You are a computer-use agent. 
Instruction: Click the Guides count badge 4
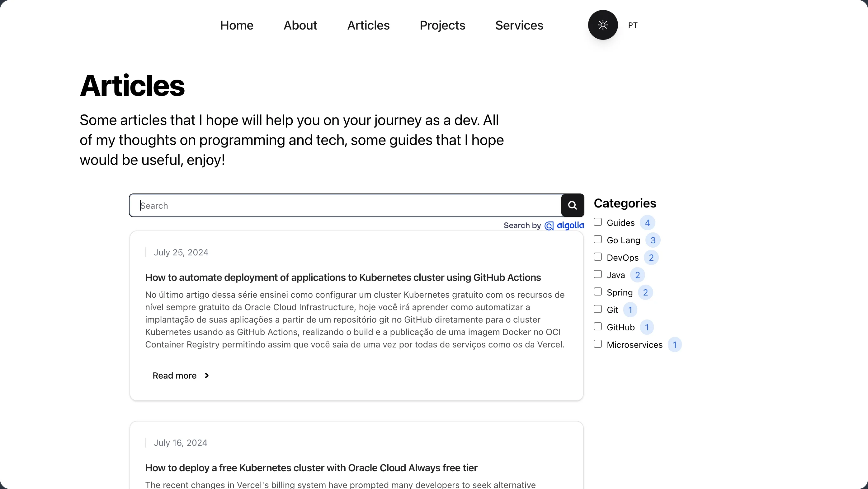(647, 223)
